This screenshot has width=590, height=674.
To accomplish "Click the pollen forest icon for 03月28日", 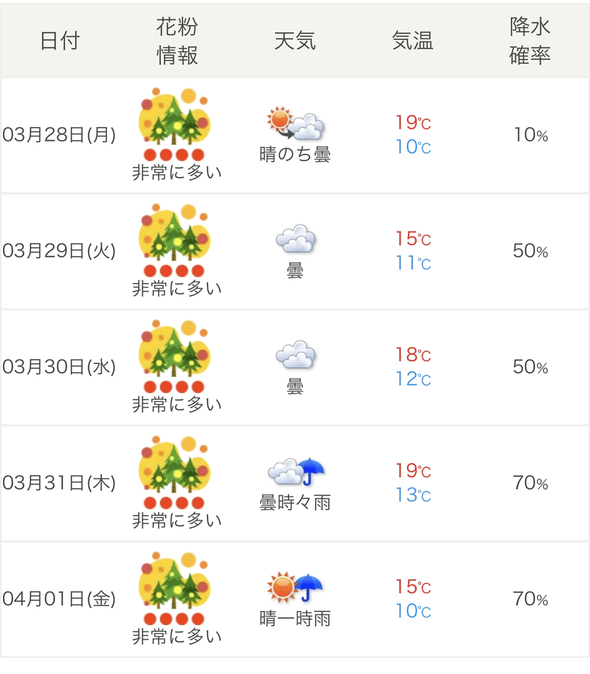I will 174,116.
